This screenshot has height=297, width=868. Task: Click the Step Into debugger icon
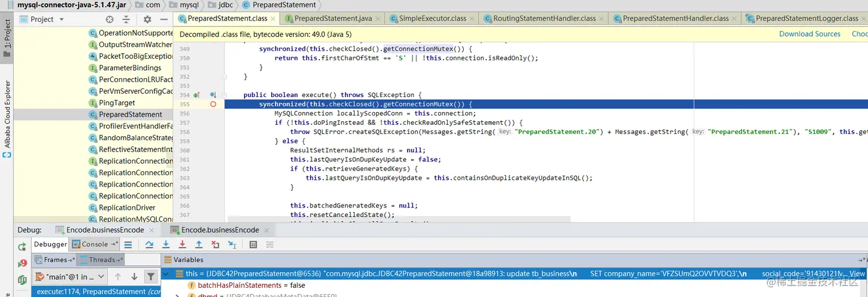[x=166, y=244]
